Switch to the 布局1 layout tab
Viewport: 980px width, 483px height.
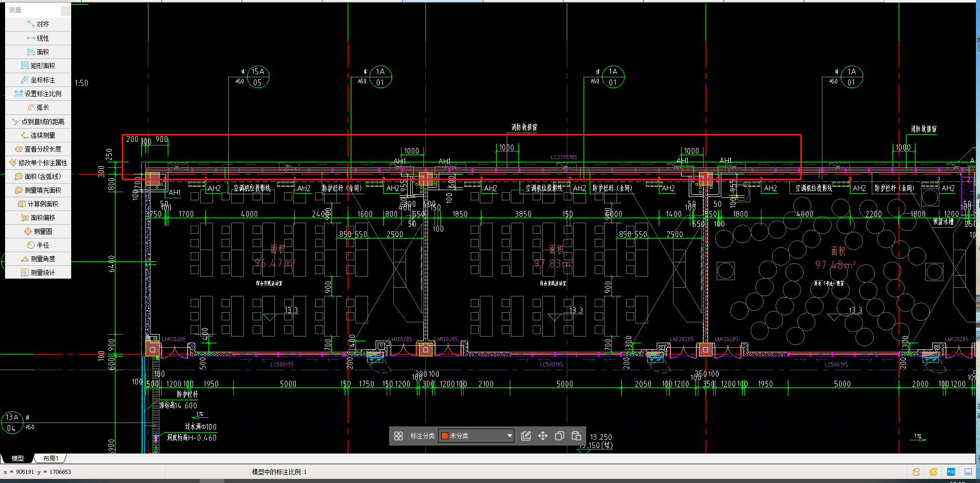point(50,458)
